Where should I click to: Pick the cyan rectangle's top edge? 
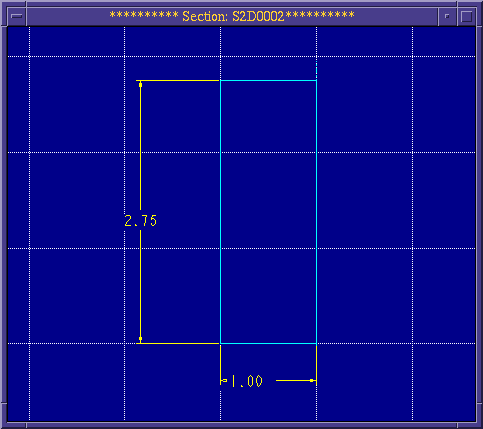tap(268, 80)
